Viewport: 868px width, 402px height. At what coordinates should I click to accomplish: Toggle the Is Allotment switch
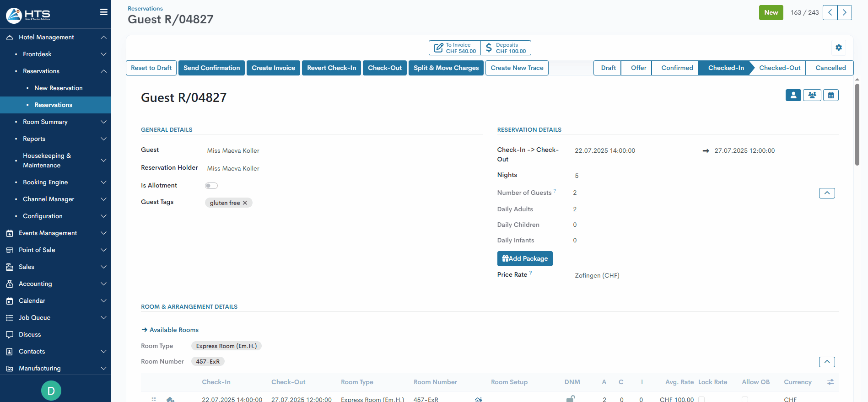(211, 186)
